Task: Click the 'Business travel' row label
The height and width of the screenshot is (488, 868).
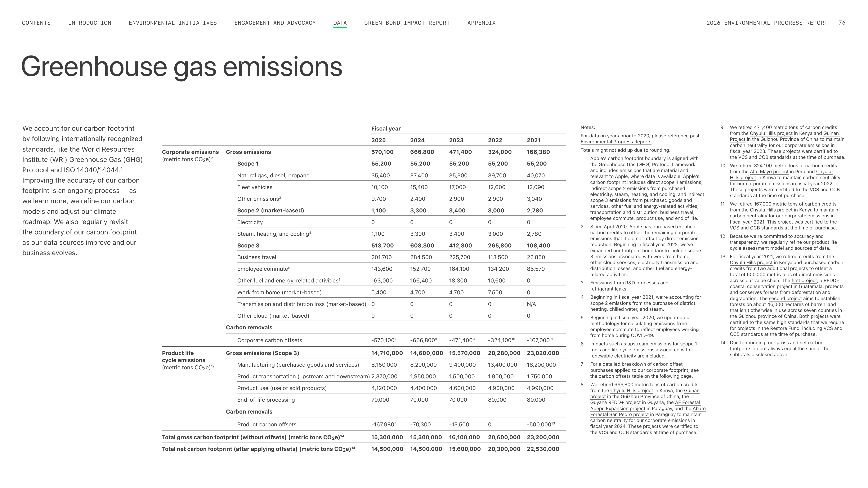Action: [x=256, y=257]
